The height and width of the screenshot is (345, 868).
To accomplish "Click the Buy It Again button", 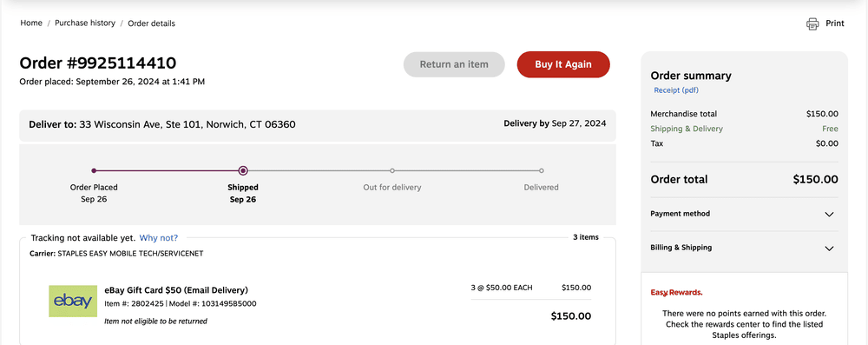I will pos(563,64).
